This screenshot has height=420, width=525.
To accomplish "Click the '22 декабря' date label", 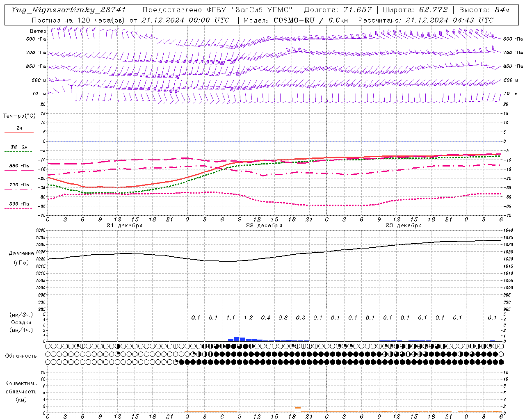I will coord(264,226).
